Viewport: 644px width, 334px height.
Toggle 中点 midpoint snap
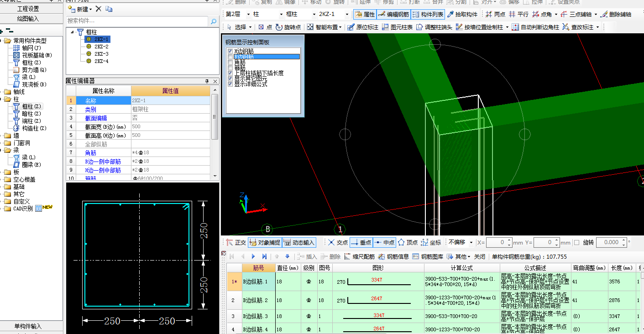click(x=384, y=242)
